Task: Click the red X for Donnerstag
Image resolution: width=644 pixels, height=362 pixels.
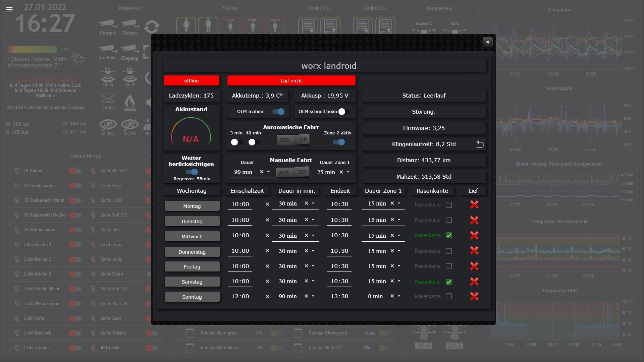Action: pyautogui.click(x=474, y=251)
